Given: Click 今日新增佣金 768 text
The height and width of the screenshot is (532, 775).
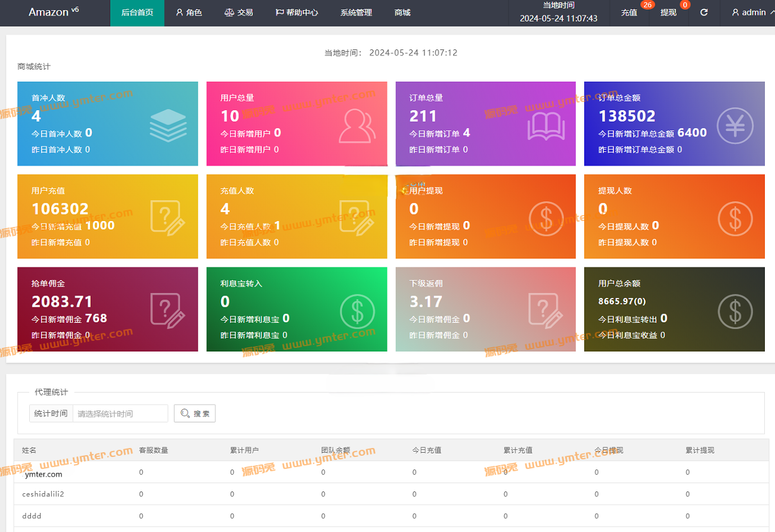Looking at the screenshot, I should click(69, 319).
